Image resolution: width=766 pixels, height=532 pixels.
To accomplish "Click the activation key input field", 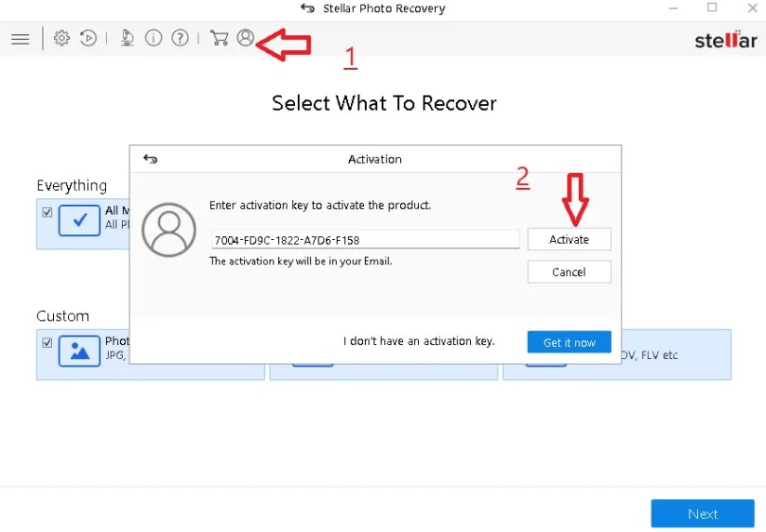I will 365,240.
